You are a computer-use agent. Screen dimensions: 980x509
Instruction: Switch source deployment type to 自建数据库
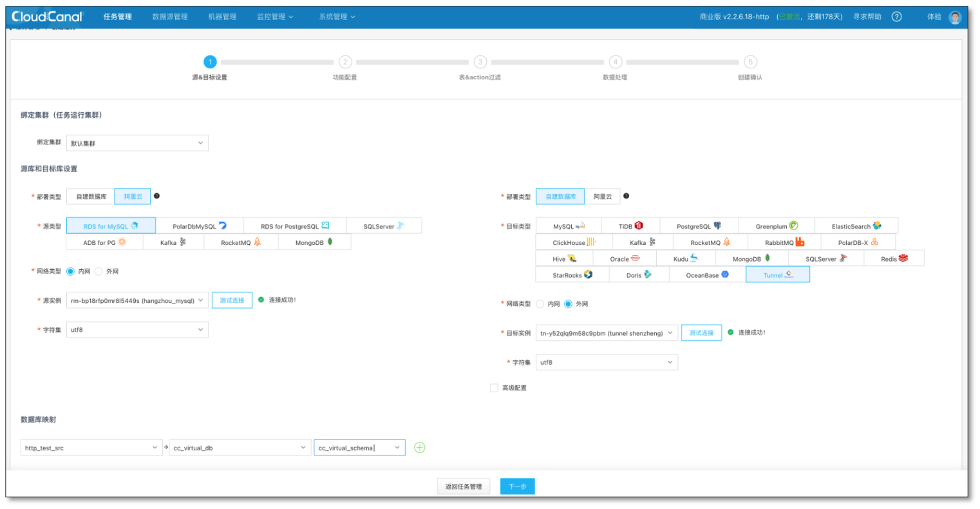(x=91, y=197)
